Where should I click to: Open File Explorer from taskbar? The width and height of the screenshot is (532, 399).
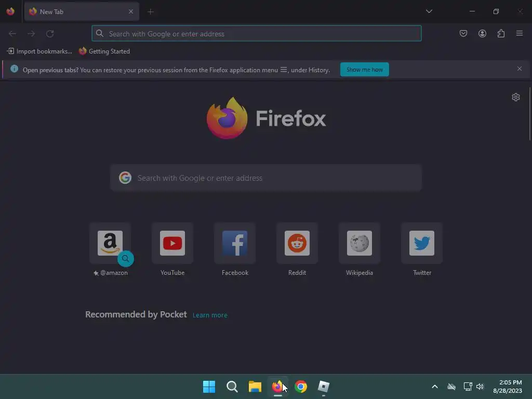click(255, 387)
